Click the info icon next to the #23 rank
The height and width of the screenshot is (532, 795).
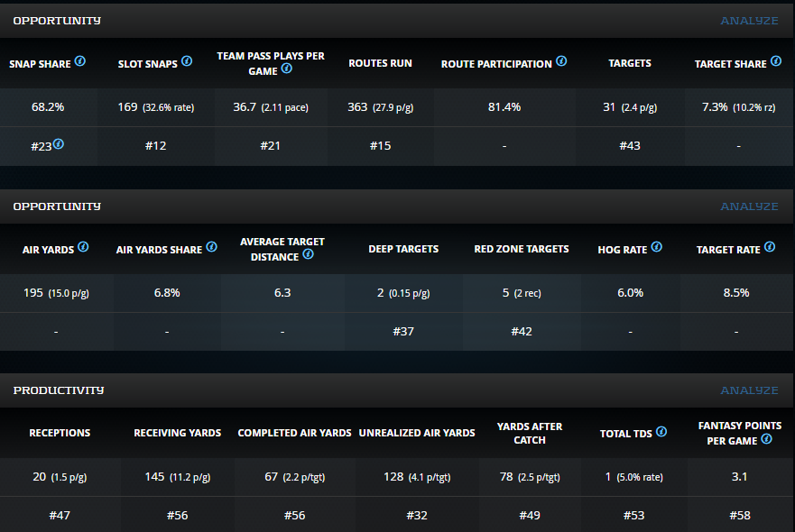tap(59, 143)
